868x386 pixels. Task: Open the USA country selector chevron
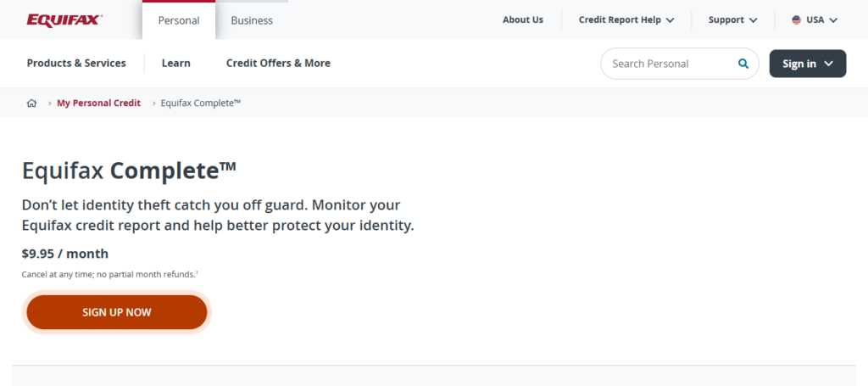[834, 20]
